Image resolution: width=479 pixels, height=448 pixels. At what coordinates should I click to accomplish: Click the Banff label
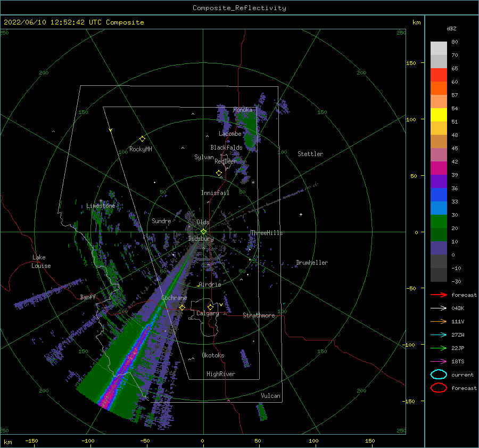coord(88,297)
